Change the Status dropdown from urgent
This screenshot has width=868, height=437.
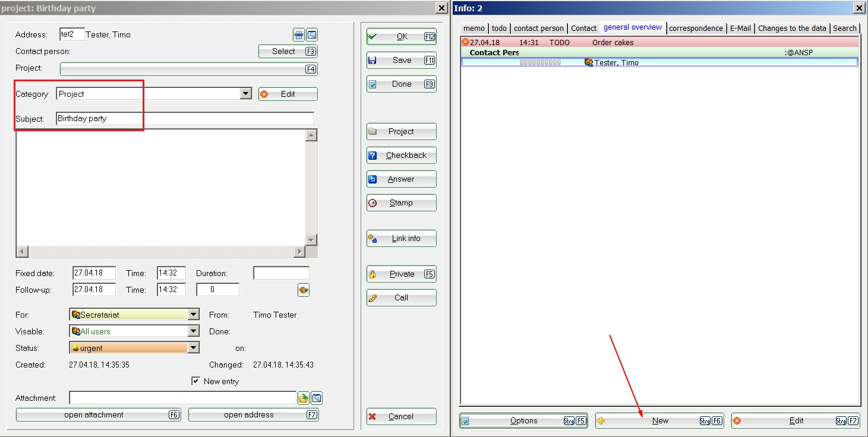[x=194, y=348]
